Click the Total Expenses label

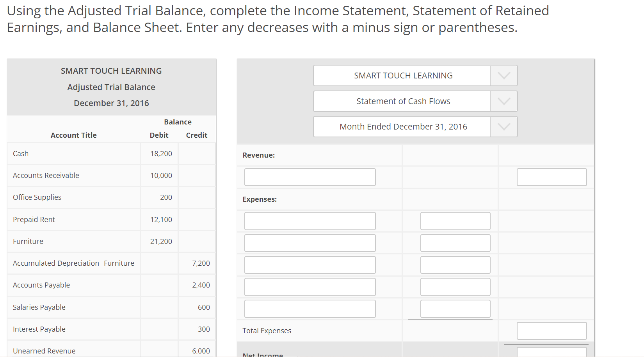pos(267,330)
